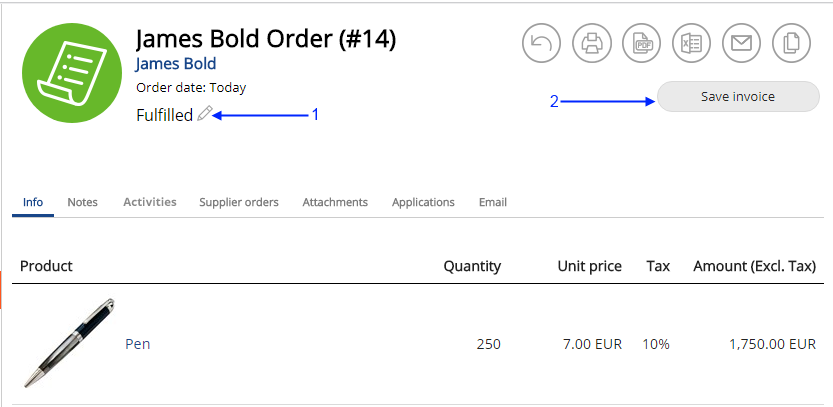Open James Bold customer link
Viewport: 833px width, 407px height.
click(x=176, y=64)
